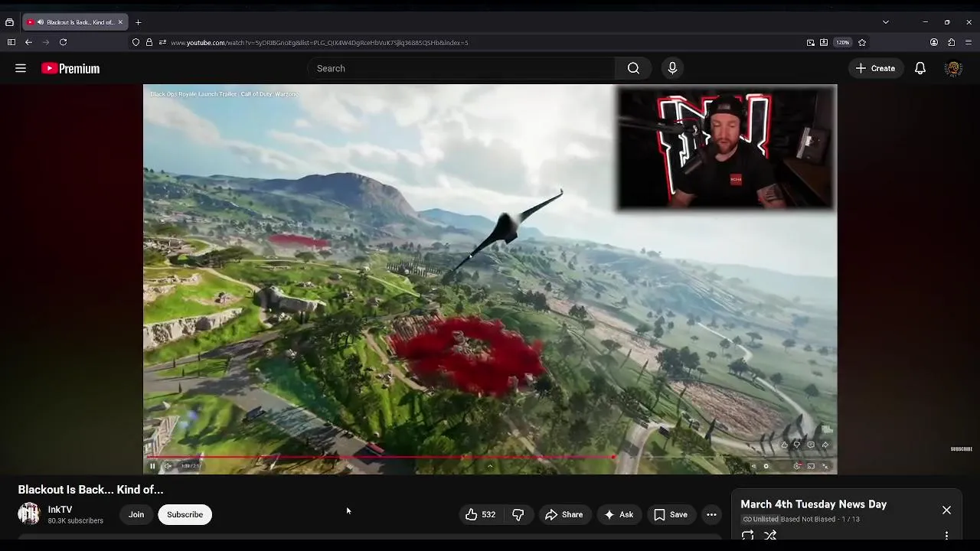Open more actions three-dot menu
Screen dimensions: 980x551
click(711, 515)
